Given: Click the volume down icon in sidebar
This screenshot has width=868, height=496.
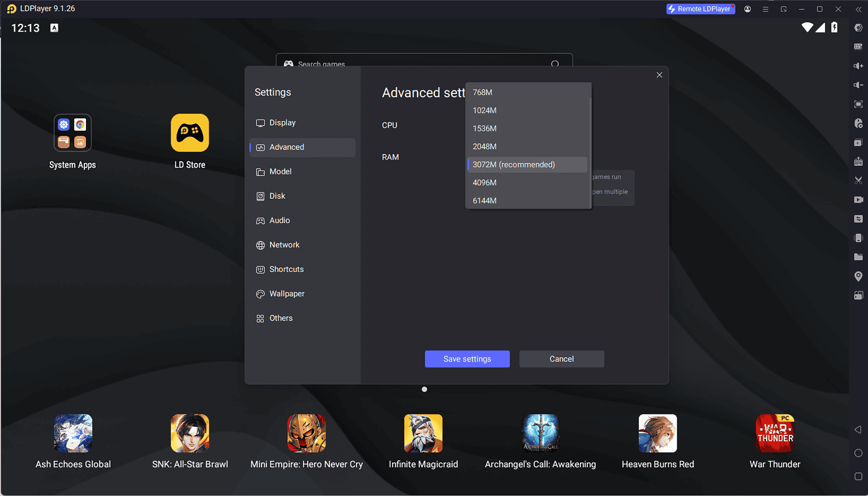Looking at the screenshot, I should [x=858, y=84].
